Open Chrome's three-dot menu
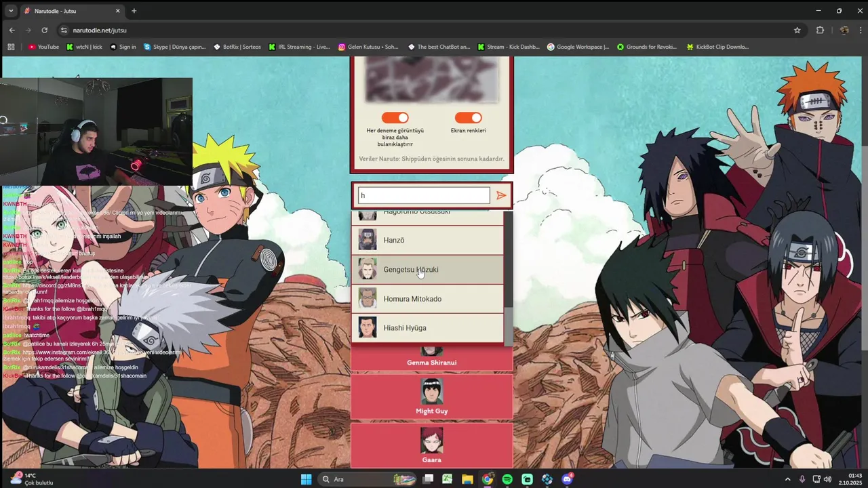Screen dimensions: 868x488 point(859,30)
